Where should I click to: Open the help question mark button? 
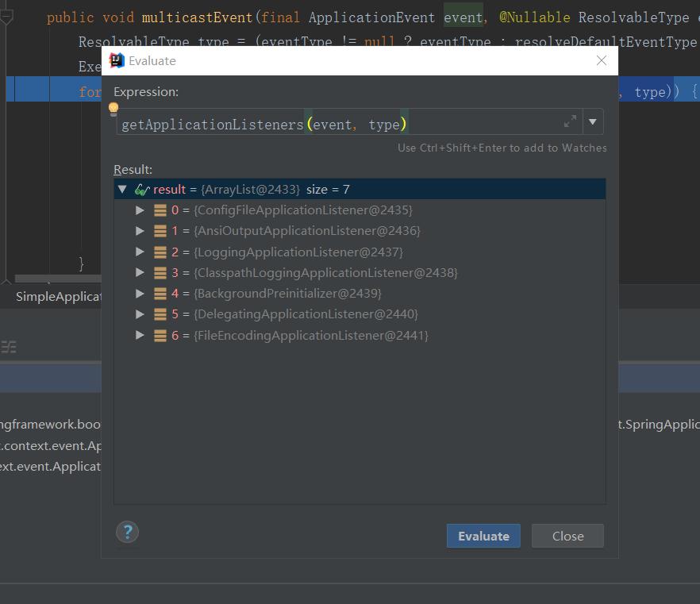point(127,532)
